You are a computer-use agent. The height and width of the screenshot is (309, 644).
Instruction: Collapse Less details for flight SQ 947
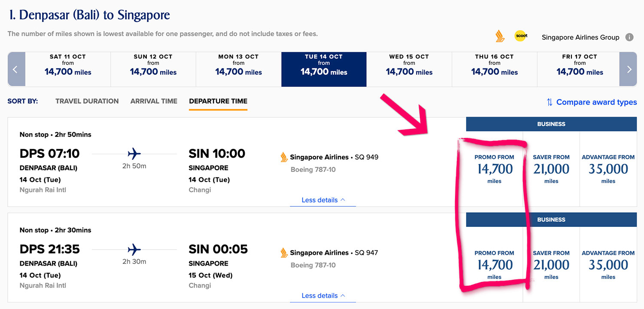click(x=323, y=296)
